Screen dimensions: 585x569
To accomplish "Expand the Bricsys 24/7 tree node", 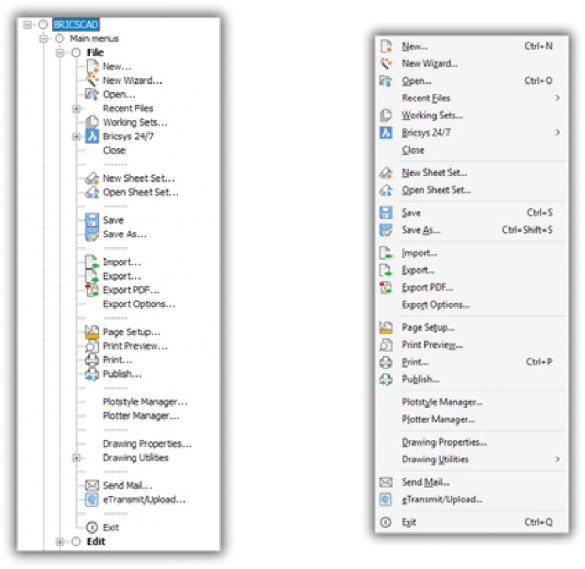I will click(76, 137).
